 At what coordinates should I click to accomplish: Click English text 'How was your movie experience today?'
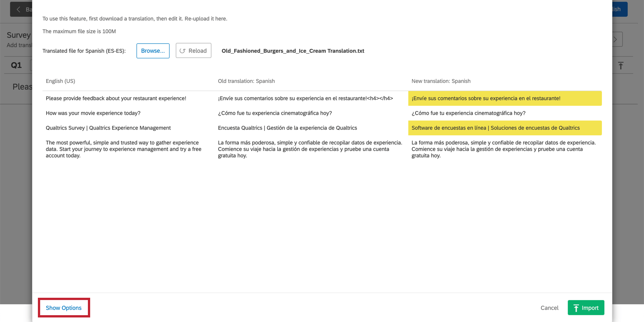click(x=93, y=113)
